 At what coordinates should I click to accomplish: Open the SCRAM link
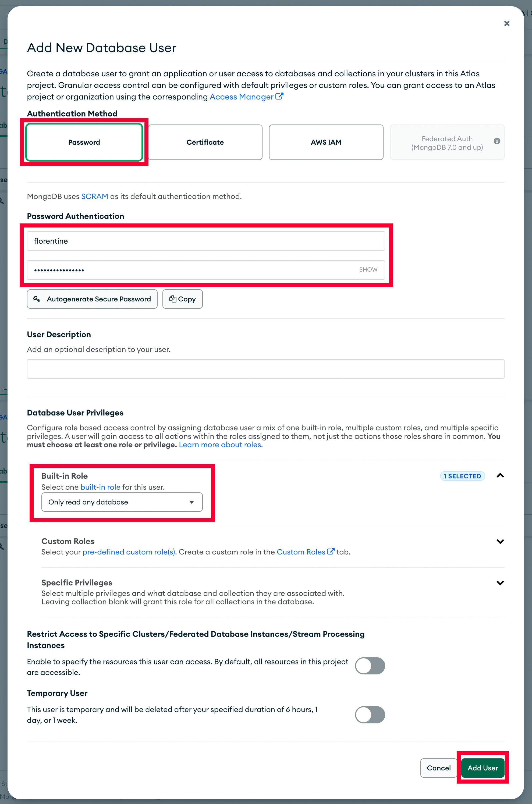click(94, 196)
